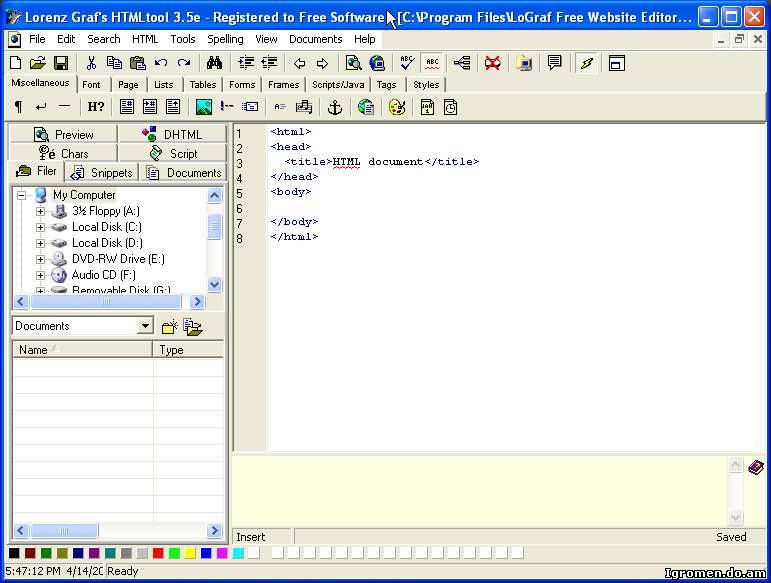This screenshot has width=771, height=583.
Task: Expand the Audio CD (F:) node
Action: (40, 275)
